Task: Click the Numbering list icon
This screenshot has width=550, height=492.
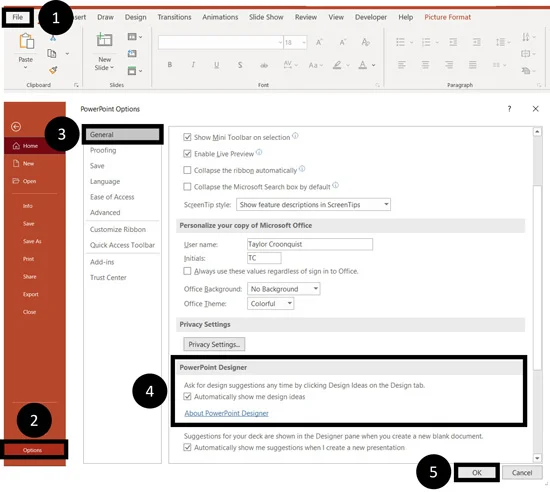Action: coord(426,42)
